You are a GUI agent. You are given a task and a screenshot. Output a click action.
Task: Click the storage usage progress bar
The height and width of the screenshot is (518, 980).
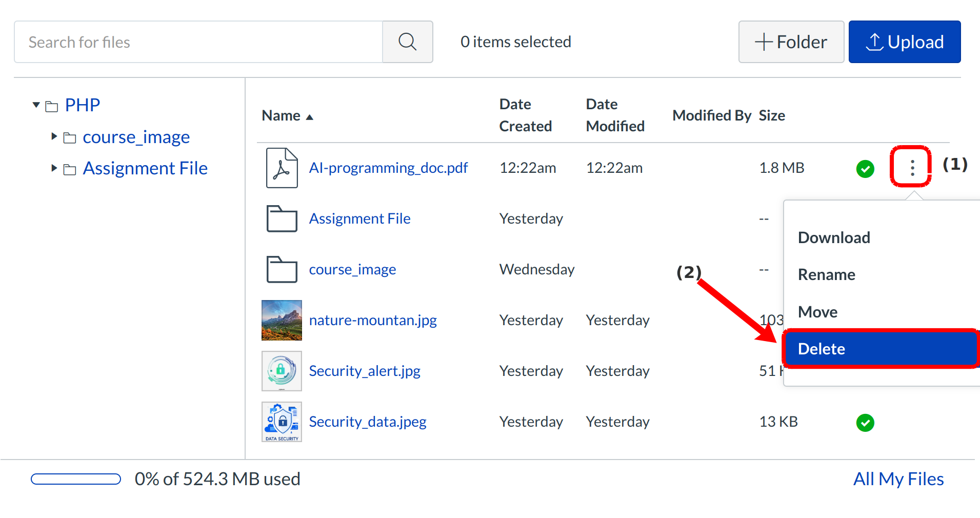click(x=76, y=479)
